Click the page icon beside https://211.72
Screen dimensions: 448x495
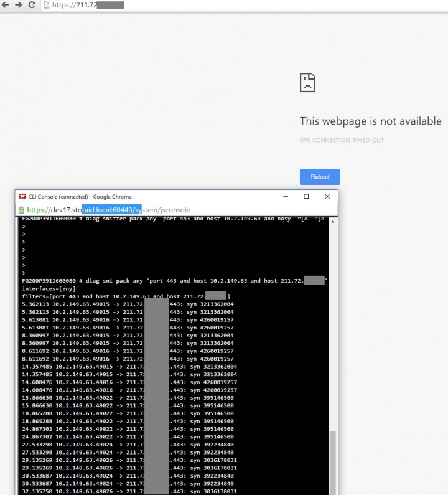click(x=47, y=5)
